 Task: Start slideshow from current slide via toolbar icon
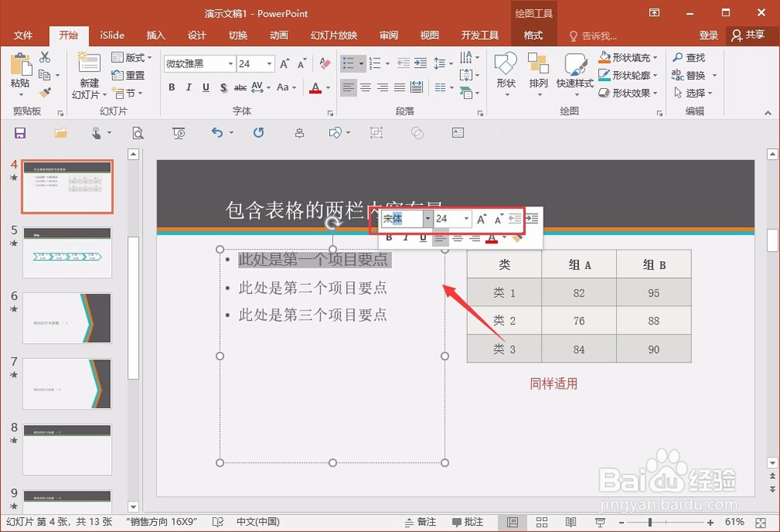[179, 133]
